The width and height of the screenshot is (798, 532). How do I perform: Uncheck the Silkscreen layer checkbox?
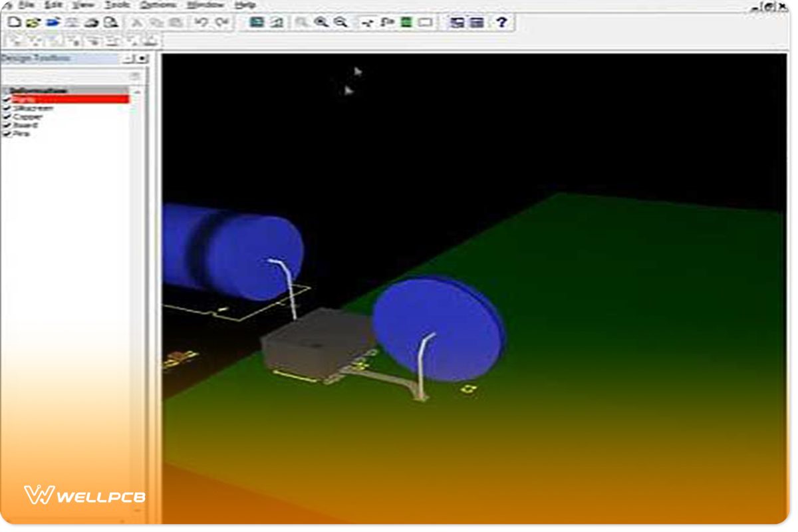7,108
